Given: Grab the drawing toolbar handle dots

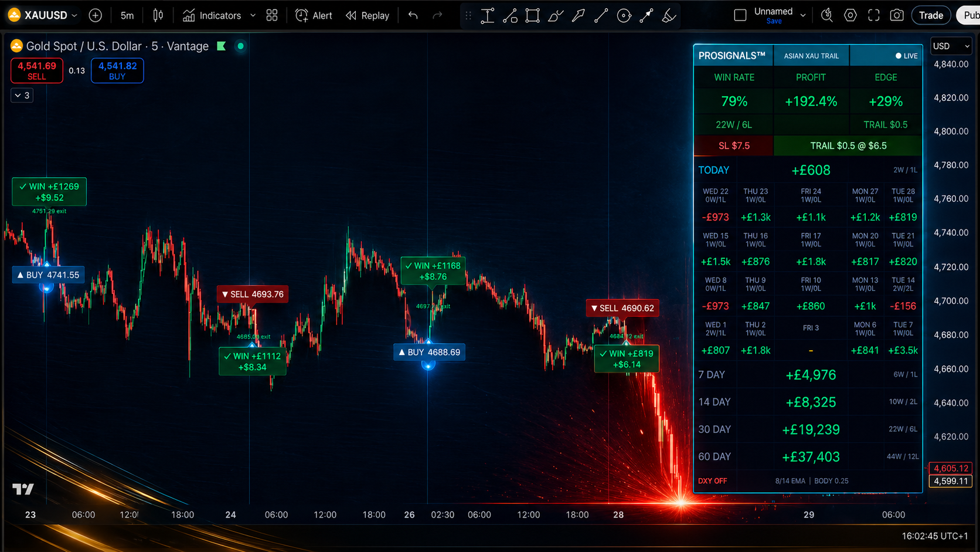Looking at the screenshot, I should (x=468, y=16).
